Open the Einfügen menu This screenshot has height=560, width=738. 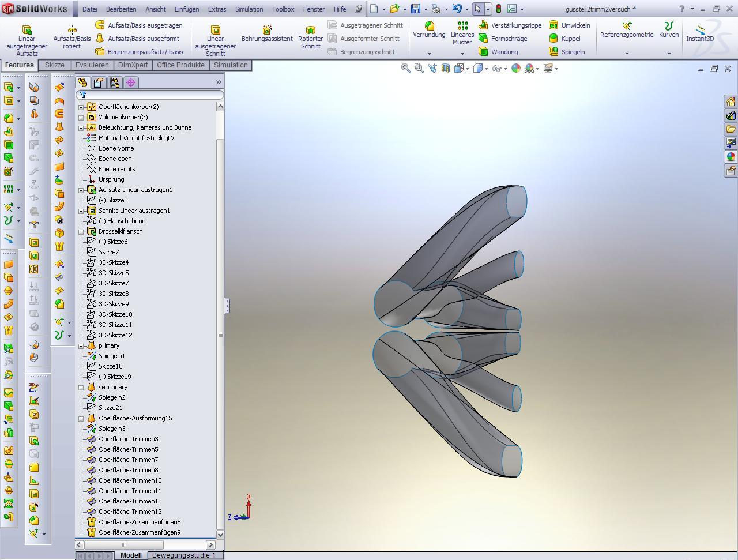tap(187, 9)
